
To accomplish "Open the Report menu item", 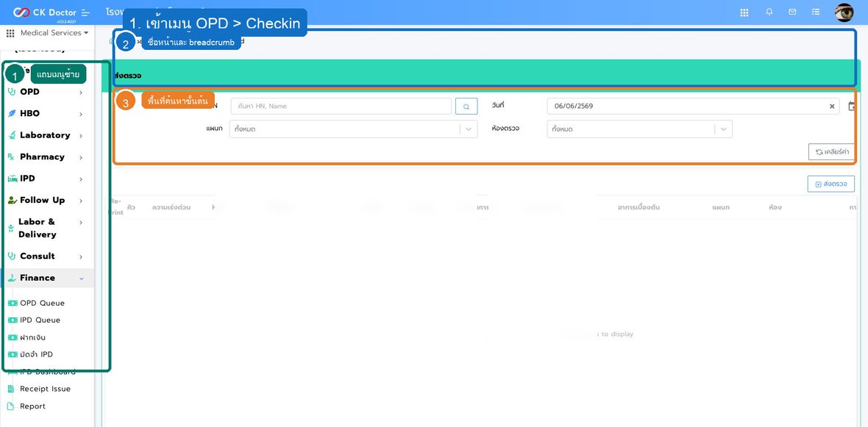I will [32, 406].
